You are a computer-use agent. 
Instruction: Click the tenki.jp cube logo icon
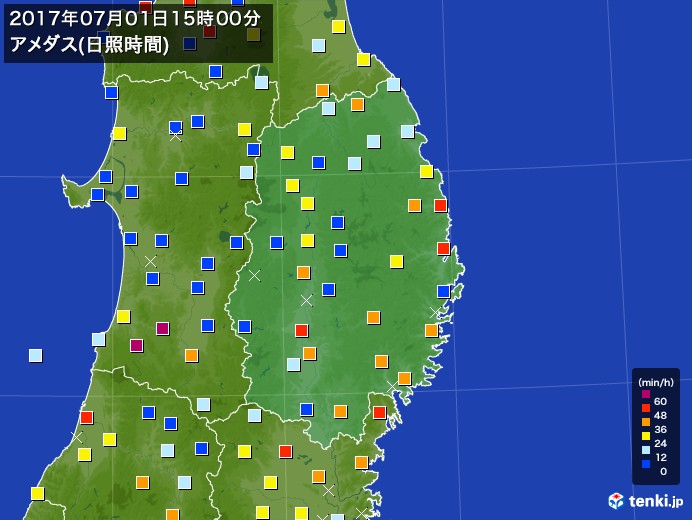tap(616, 501)
